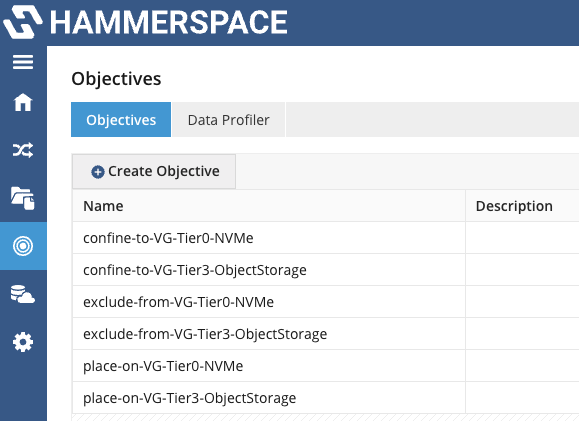Open the database and cloud sidebar icon
The image size is (579, 421).
coord(23,294)
